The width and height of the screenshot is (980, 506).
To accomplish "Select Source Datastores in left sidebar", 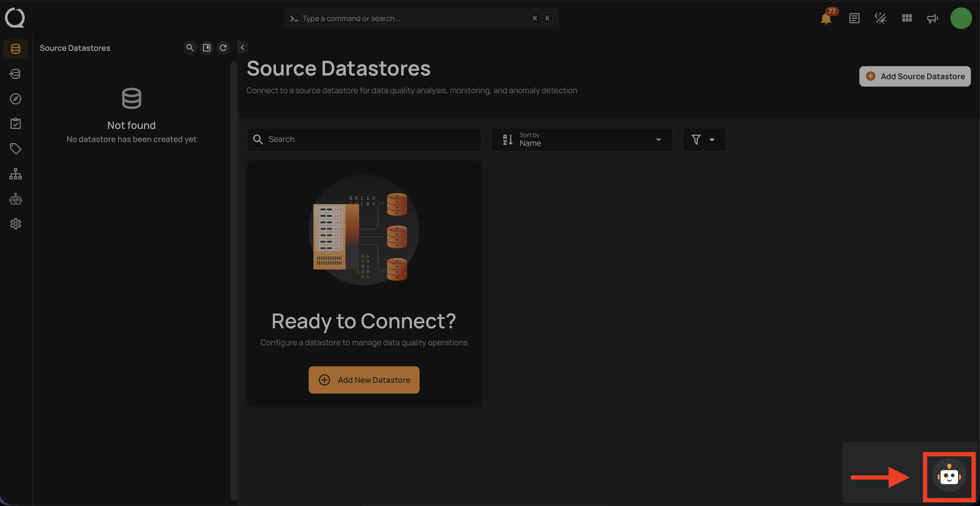I will point(15,49).
